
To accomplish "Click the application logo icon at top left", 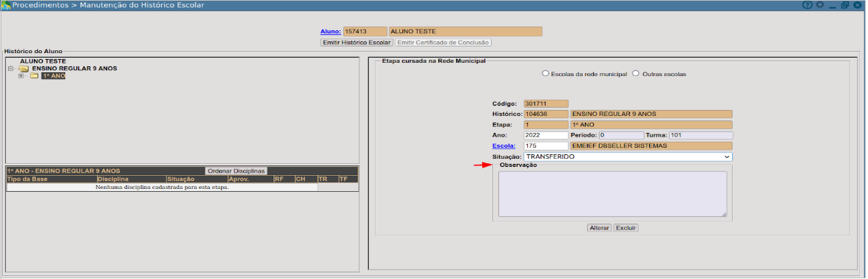I will click(x=6, y=5).
